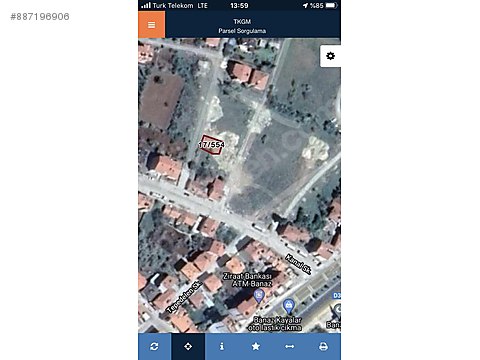Open the parcel info icon
The height and width of the screenshot is (360, 480).
pyautogui.click(x=222, y=347)
